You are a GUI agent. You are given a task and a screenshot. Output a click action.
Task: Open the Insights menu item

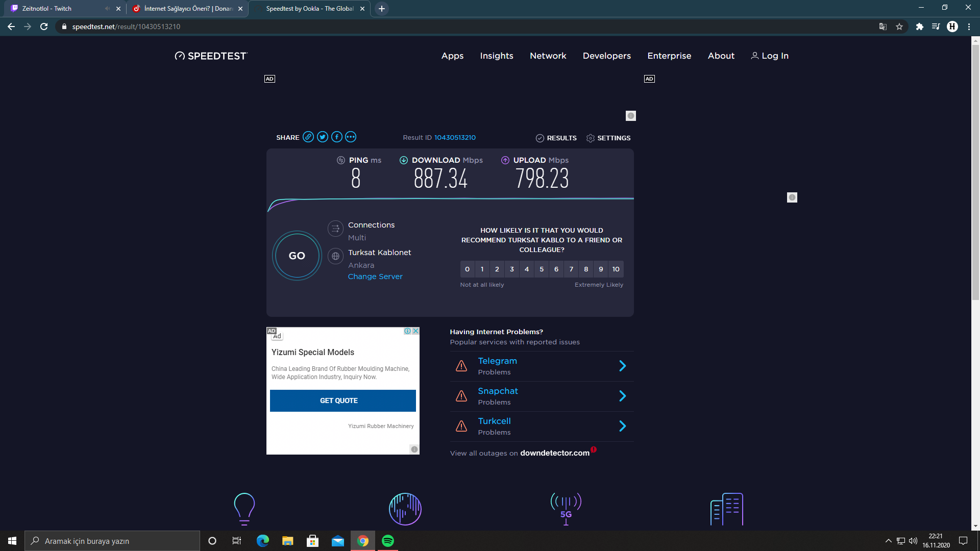click(496, 56)
